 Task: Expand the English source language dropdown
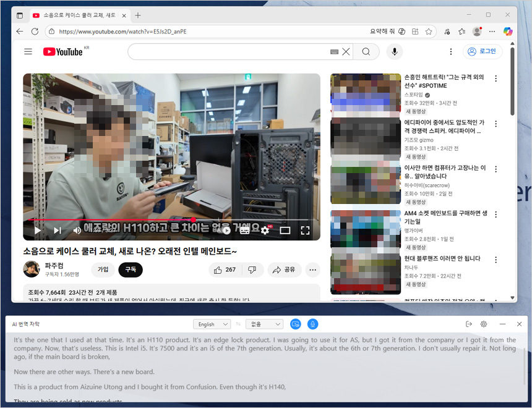coord(211,324)
